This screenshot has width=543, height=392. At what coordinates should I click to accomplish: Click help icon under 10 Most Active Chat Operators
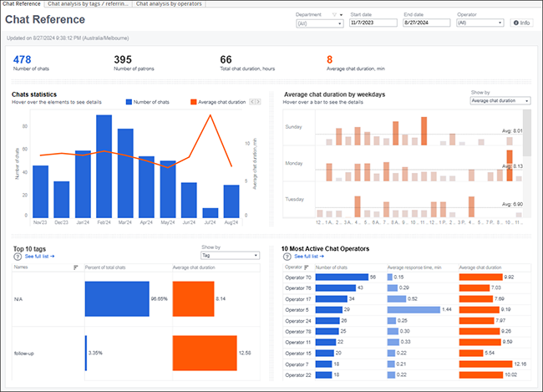[287, 257]
